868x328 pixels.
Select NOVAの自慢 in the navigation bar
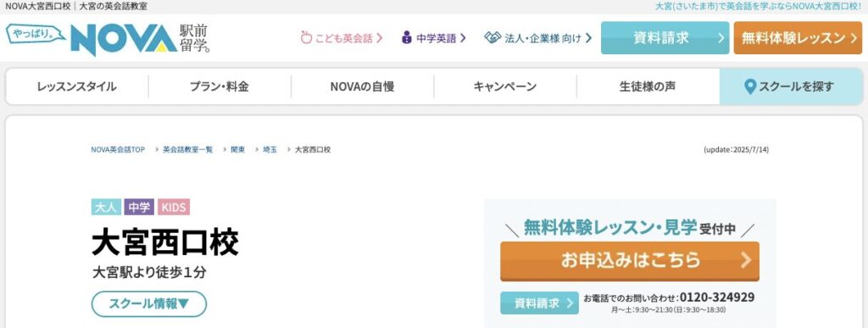pyautogui.click(x=362, y=86)
